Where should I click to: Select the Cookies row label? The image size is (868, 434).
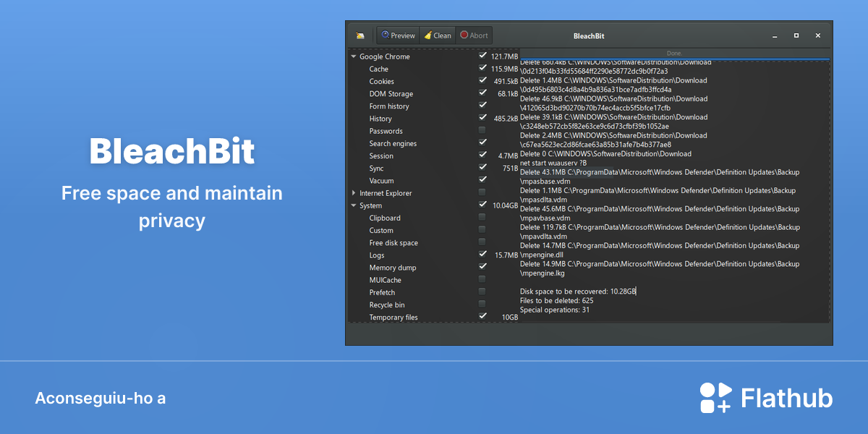382,81
